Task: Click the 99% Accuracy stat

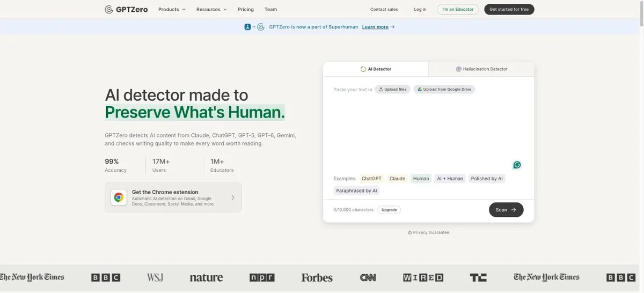Action: point(115,165)
